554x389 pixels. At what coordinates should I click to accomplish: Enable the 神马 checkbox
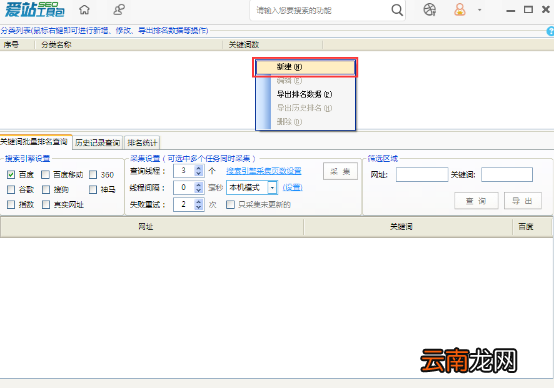tap(93, 190)
